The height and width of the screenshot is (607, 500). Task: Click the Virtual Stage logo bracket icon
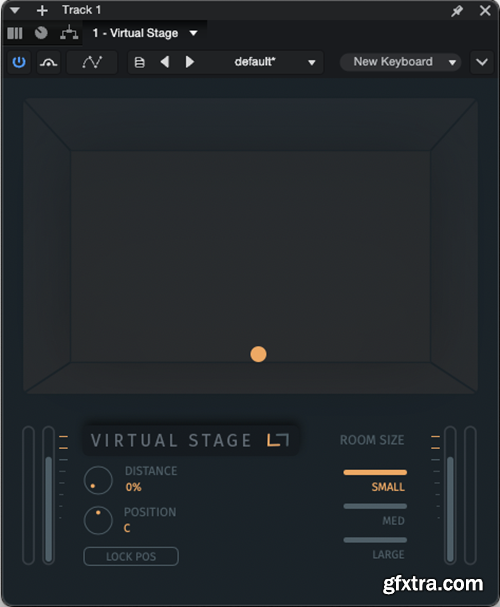coord(278,440)
